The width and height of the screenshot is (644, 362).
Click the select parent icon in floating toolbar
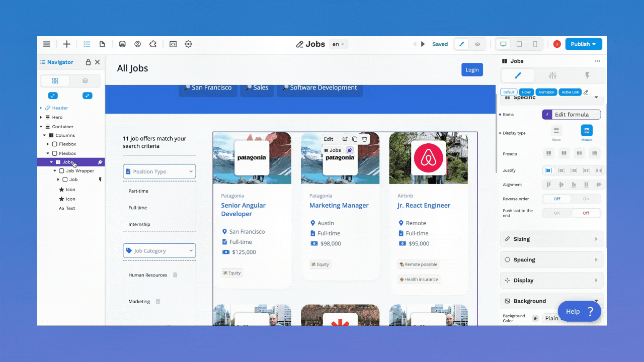coord(345,139)
